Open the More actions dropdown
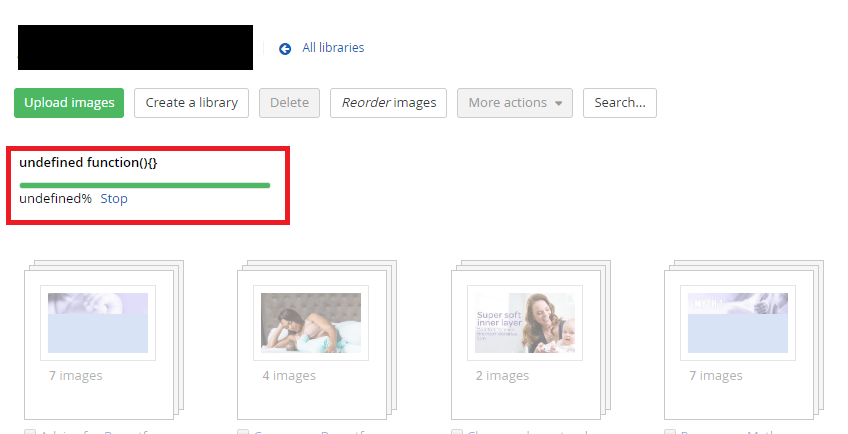This screenshot has height=434, width=848. click(x=515, y=103)
